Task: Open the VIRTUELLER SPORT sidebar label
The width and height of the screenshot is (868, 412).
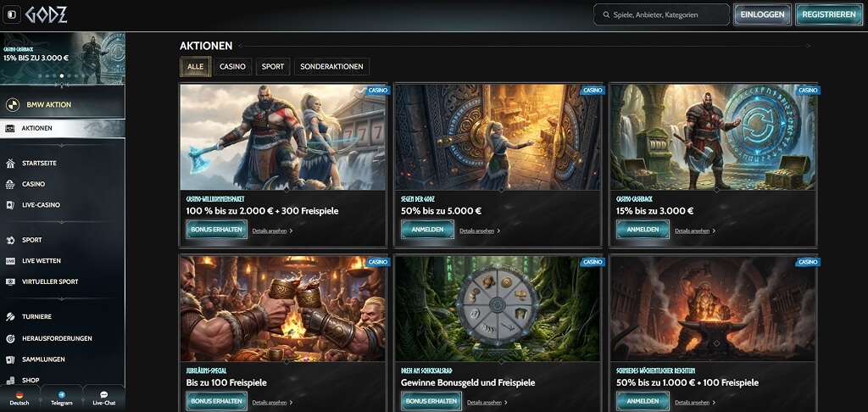Action: 50,281
